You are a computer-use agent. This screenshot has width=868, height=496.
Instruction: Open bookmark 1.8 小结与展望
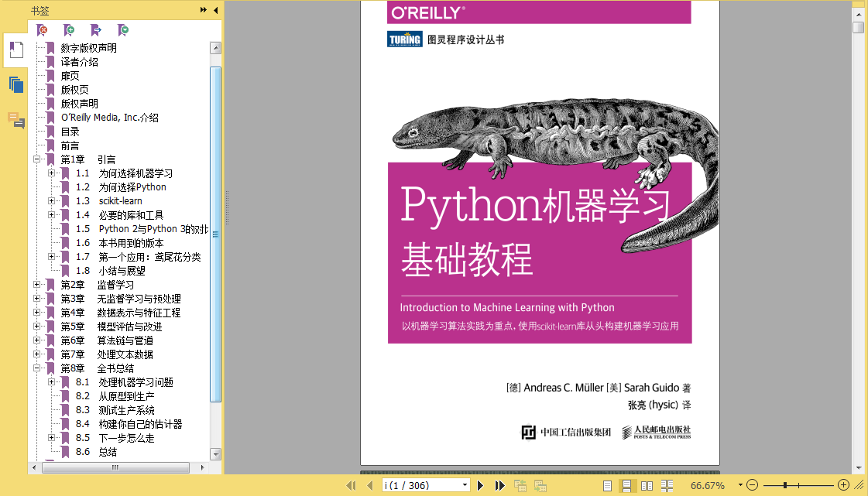110,271
